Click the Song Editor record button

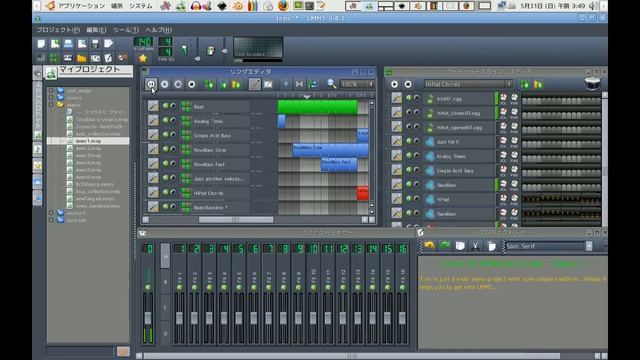coord(164,84)
